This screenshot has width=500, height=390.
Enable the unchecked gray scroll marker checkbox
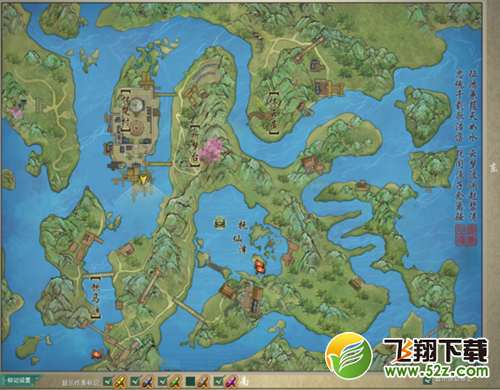pos(190,381)
